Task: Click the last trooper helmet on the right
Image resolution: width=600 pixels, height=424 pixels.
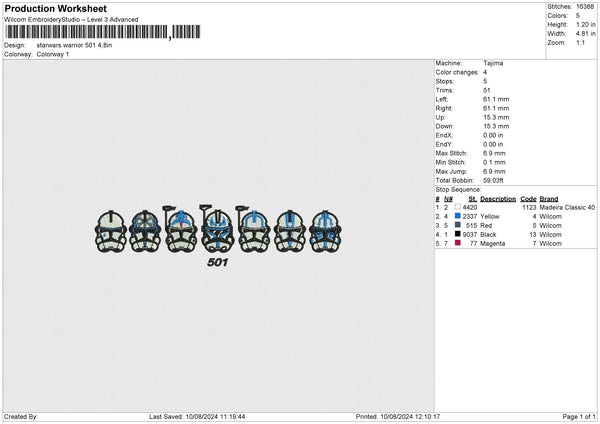Action: 325,231
